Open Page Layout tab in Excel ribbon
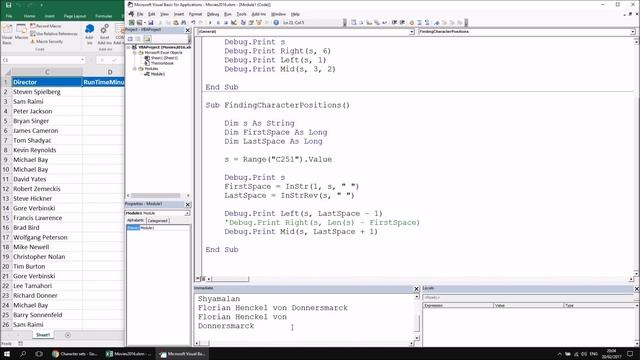Image resolution: width=640 pixels, height=360 pixels. pos(75,16)
